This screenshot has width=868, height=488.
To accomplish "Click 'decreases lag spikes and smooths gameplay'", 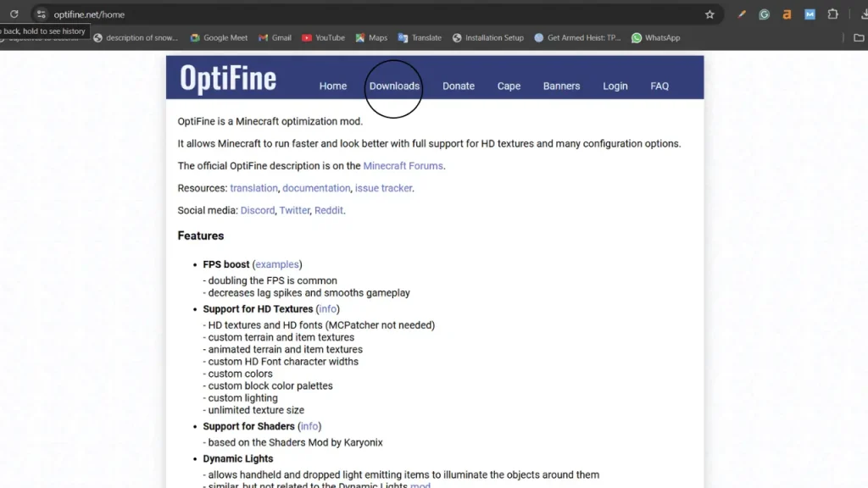I will pos(307,292).
